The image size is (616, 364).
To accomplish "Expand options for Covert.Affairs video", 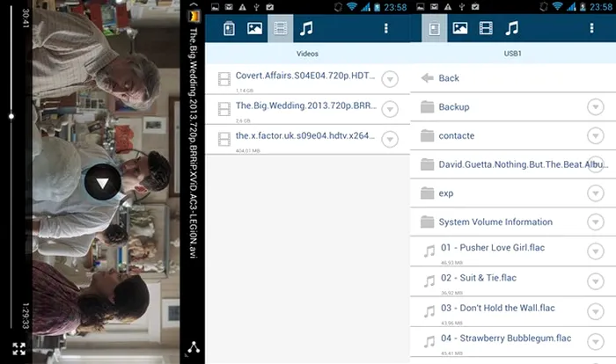I will [x=390, y=79].
